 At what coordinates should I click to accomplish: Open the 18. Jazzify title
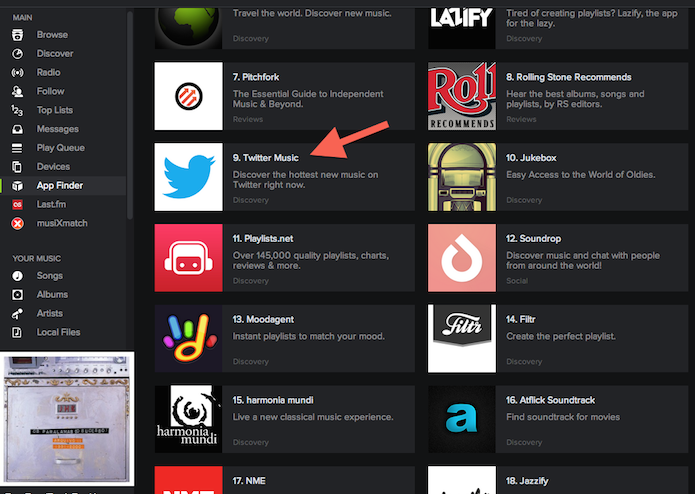[x=527, y=481]
